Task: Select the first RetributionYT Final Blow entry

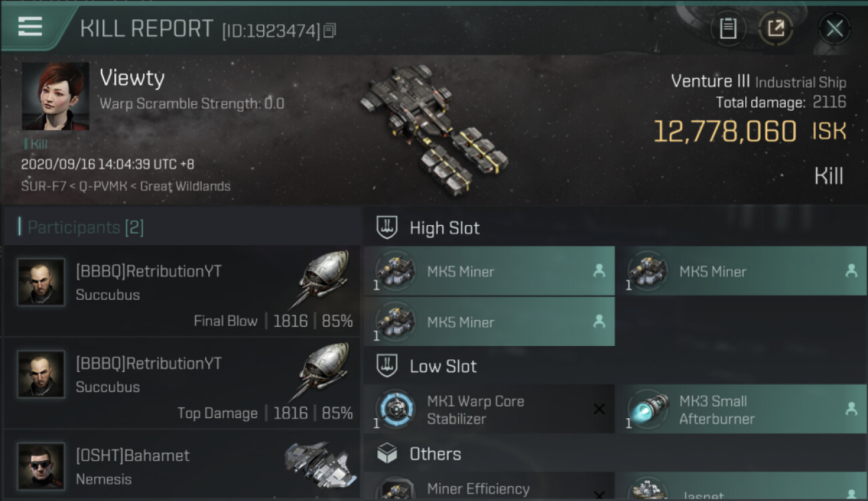Action: point(182,291)
